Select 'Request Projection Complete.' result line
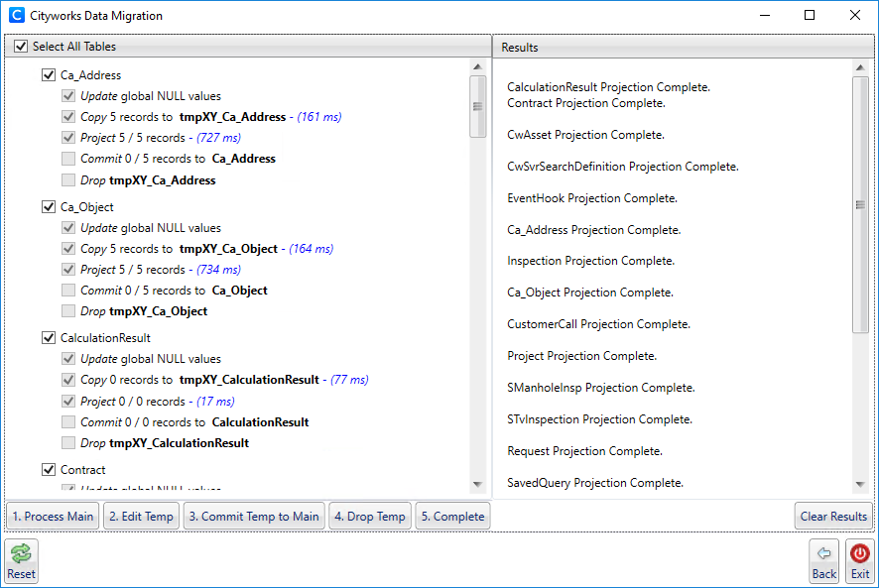The height and width of the screenshot is (588, 879). [x=584, y=451]
